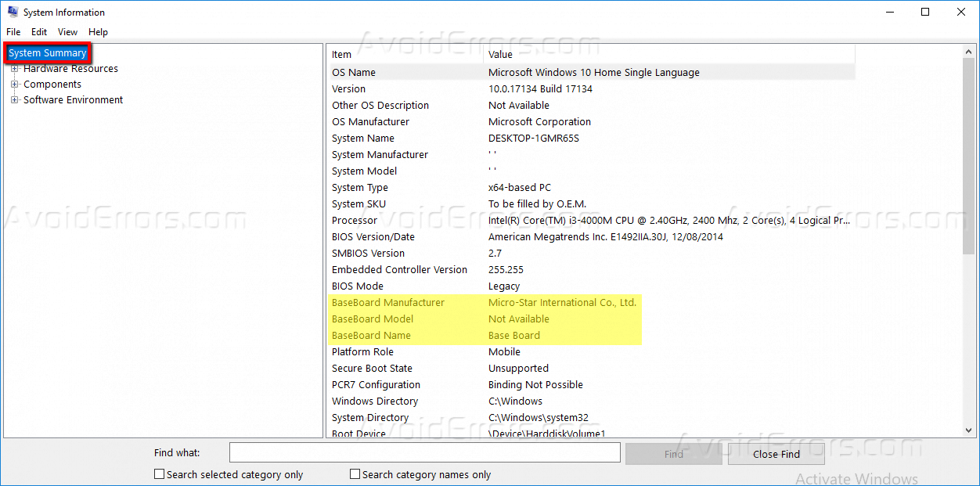Click the highlighted BaseBoard Manufacturer row
The width and height of the screenshot is (980, 486).
[x=388, y=302]
